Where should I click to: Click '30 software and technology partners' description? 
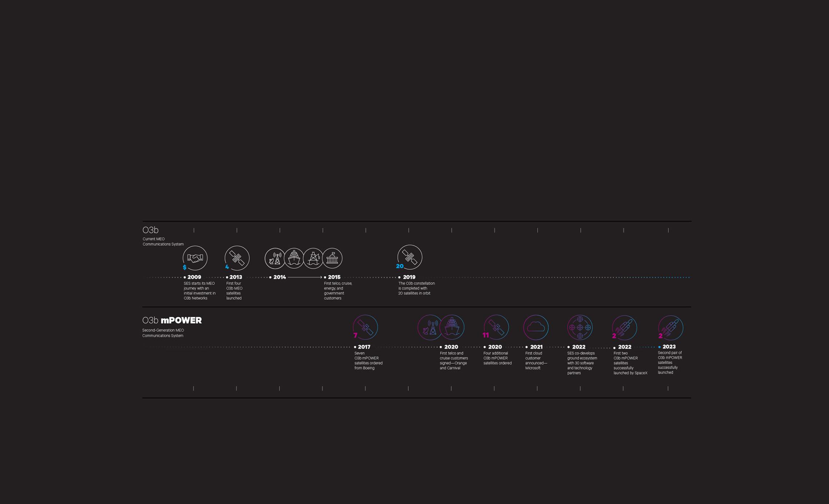click(x=582, y=363)
